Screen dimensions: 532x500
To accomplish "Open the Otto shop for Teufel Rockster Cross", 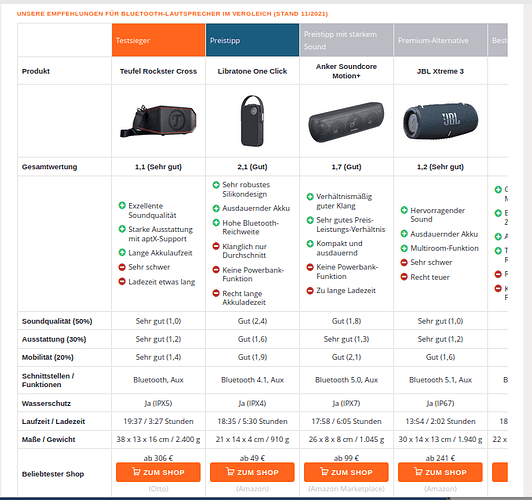I will click(x=158, y=472).
